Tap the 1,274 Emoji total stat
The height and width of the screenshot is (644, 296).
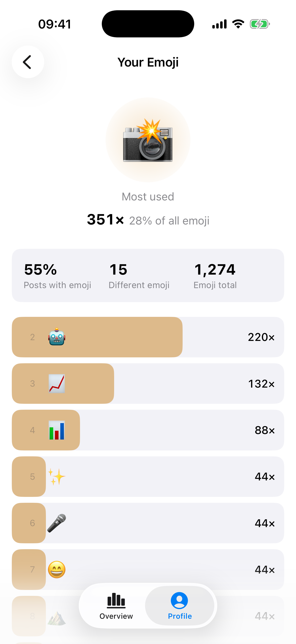(215, 276)
